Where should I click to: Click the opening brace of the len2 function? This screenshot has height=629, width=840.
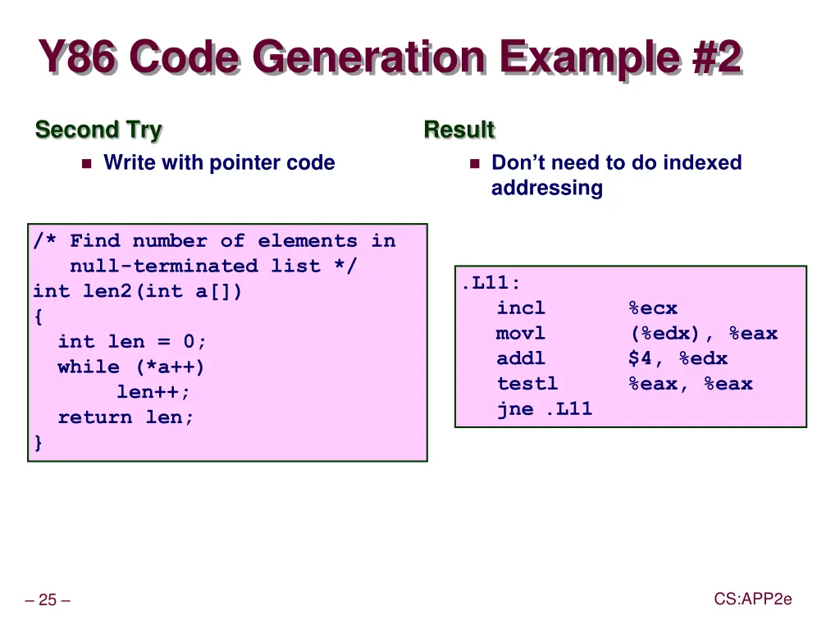click(38, 317)
